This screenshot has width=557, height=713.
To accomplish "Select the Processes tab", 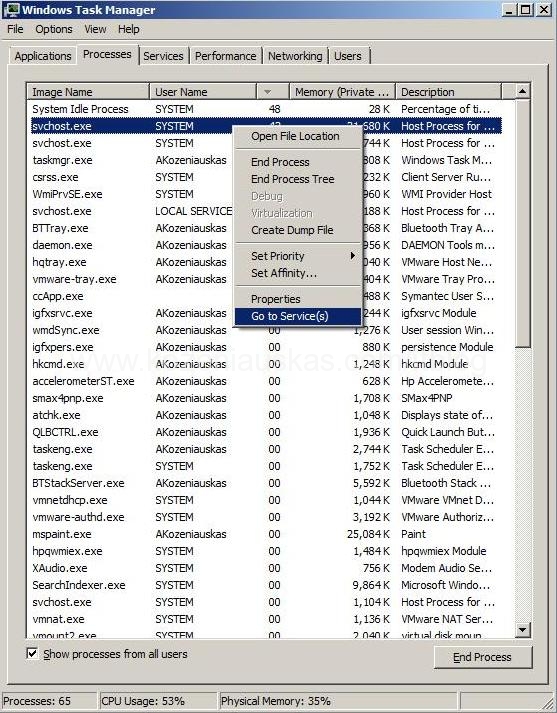I will [107, 54].
